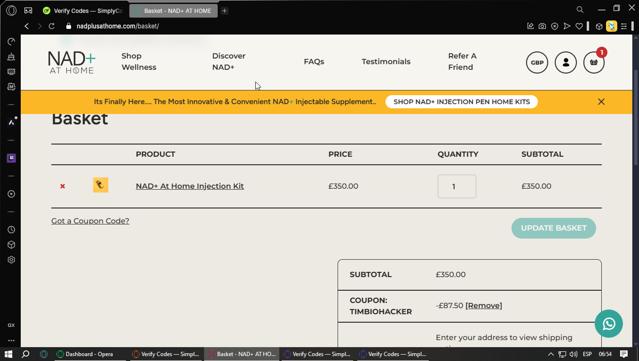Click the NAD+ At Home logo
The image size is (639, 361).
click(71, 62)
